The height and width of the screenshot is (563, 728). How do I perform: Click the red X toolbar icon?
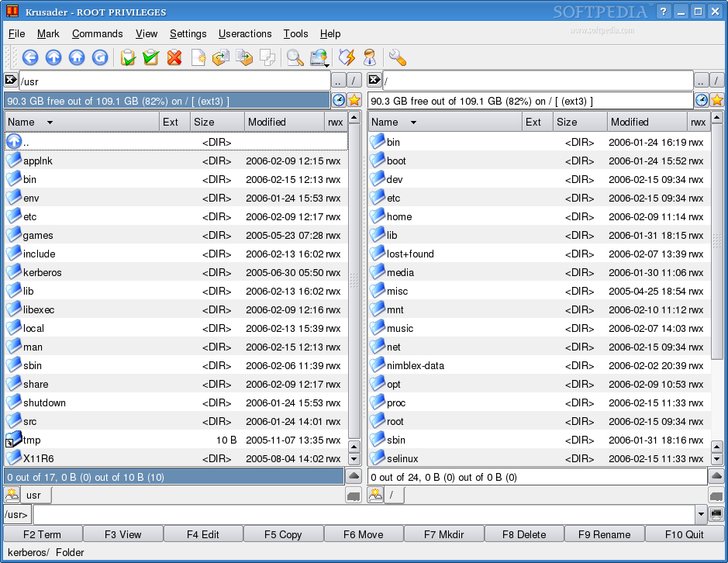(x=174, y=57)
